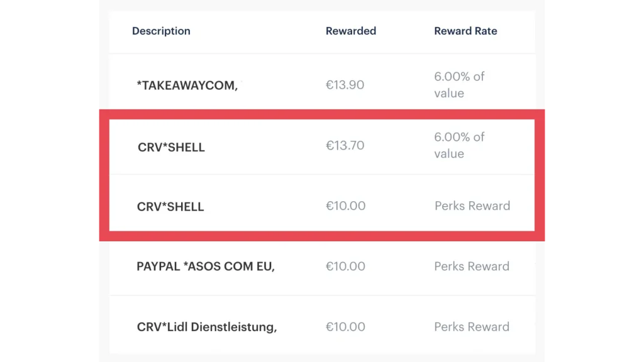Open the CRV*SHELL entry rewarded €13.70
The image size is (644, 362).
(x=171, y=148)
